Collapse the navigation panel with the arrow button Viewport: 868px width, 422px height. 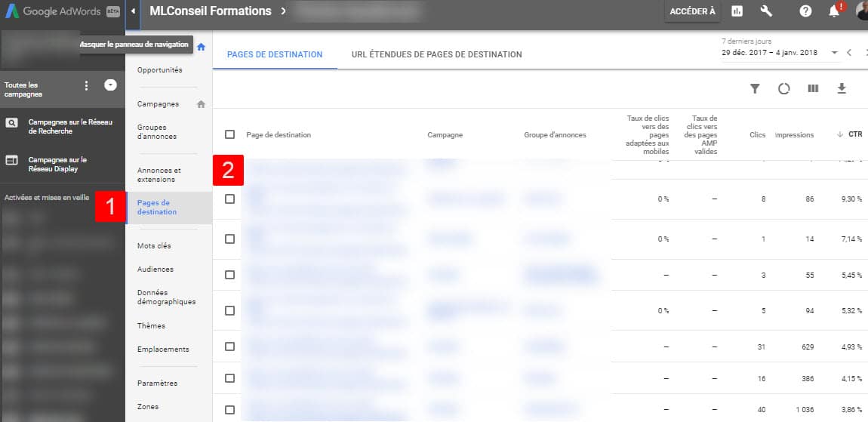(133, 11)
